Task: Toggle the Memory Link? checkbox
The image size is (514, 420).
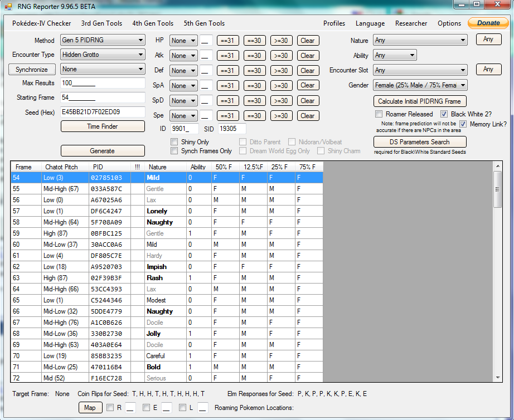Action: point(463,124)
